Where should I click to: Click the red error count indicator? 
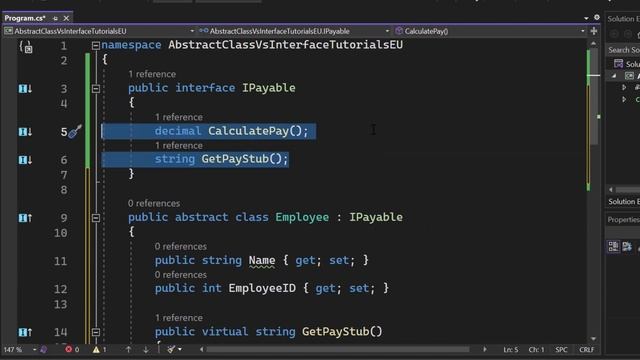[72, 350]
